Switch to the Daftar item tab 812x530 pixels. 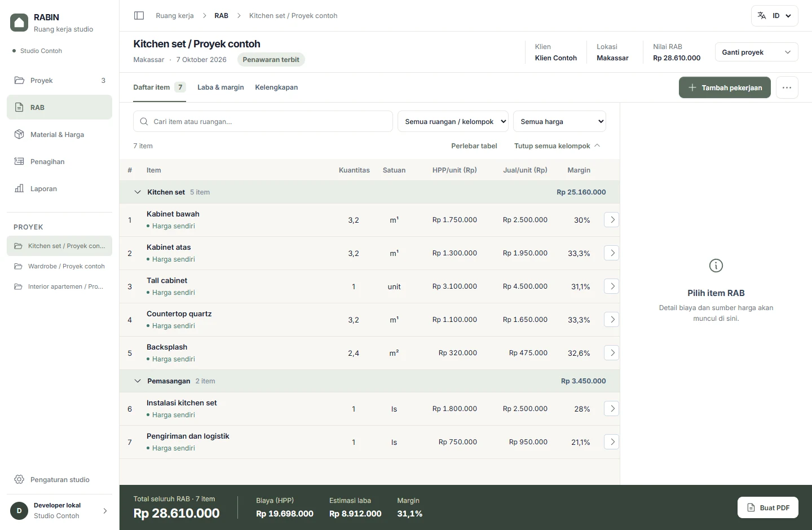pos(159,87)
